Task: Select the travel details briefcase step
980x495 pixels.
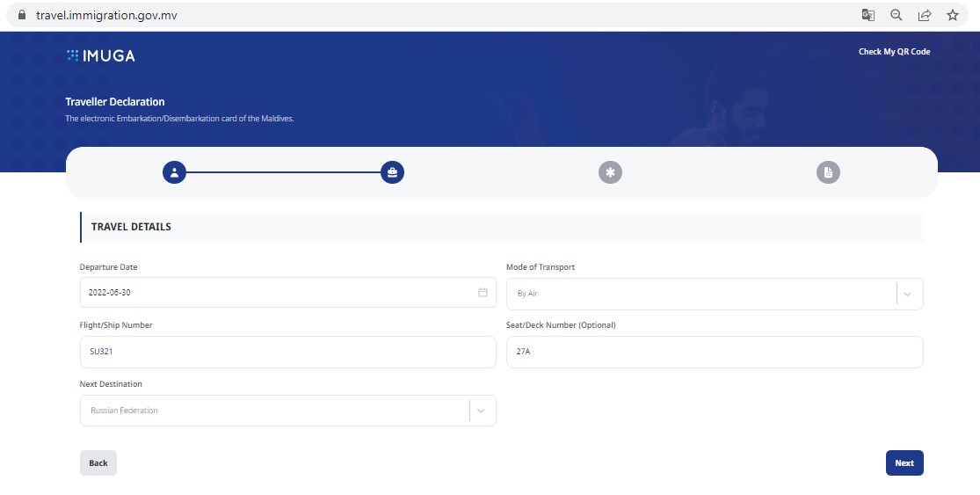Action: coord(392,172)
